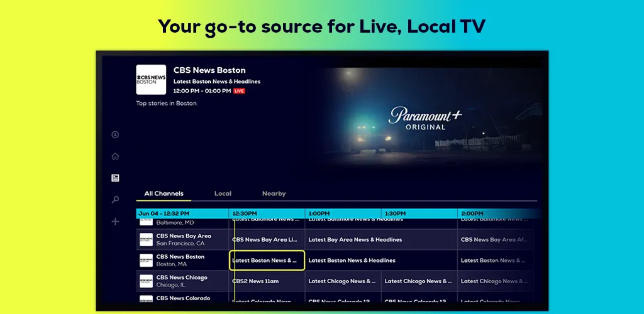Open Latest Chicago News program at 1:30PM

pyautogui.click(x=419, y=281)
